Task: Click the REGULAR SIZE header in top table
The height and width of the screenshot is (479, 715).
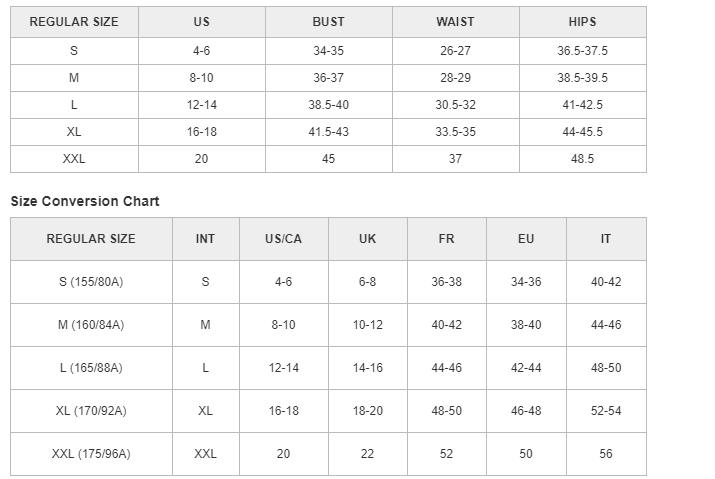Action: point(74,22)
